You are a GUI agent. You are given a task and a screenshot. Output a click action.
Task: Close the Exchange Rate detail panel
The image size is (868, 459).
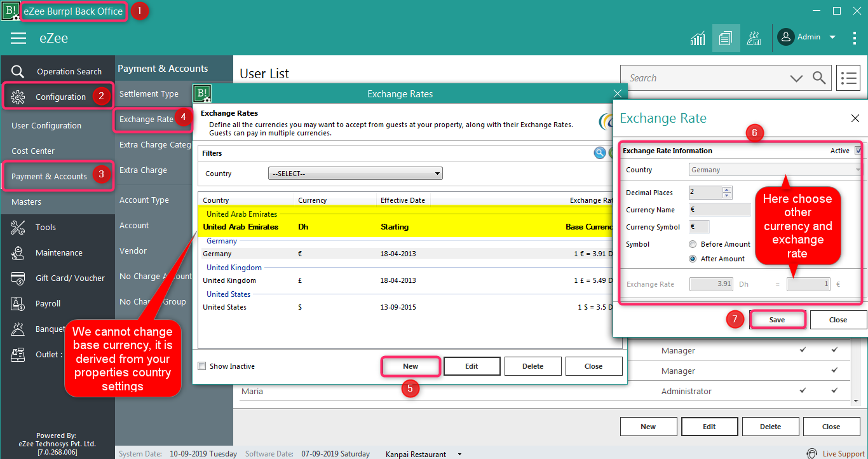click(855, 118)
